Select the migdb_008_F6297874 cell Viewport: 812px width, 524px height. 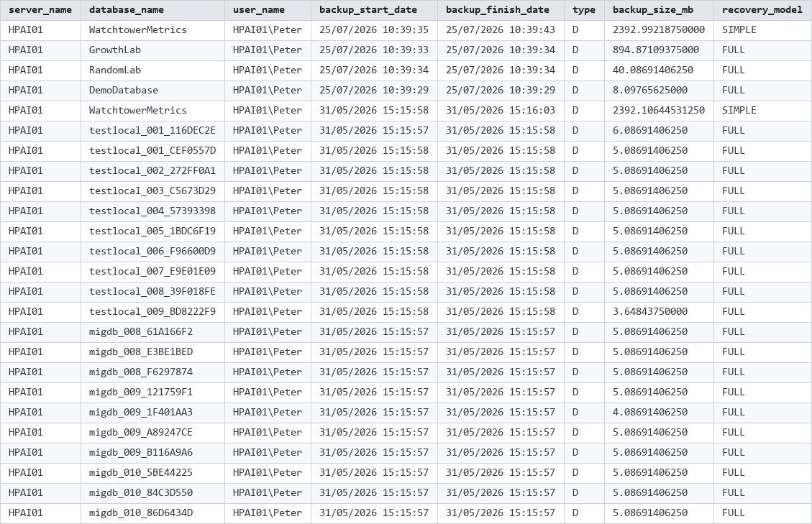[x=152, y=372]
